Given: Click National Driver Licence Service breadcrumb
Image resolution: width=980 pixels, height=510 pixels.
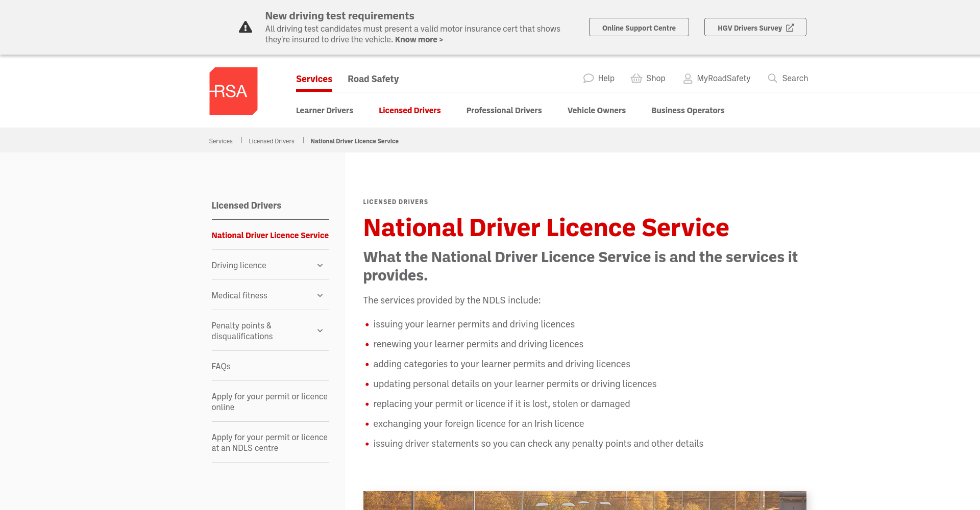Looking at the screenshot, I should (355, 141).
